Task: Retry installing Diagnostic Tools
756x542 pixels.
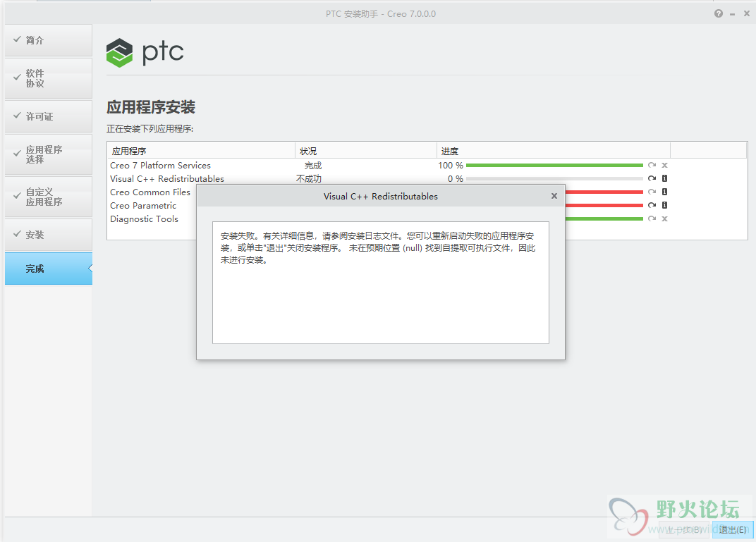Action: (x=652, y=218)
